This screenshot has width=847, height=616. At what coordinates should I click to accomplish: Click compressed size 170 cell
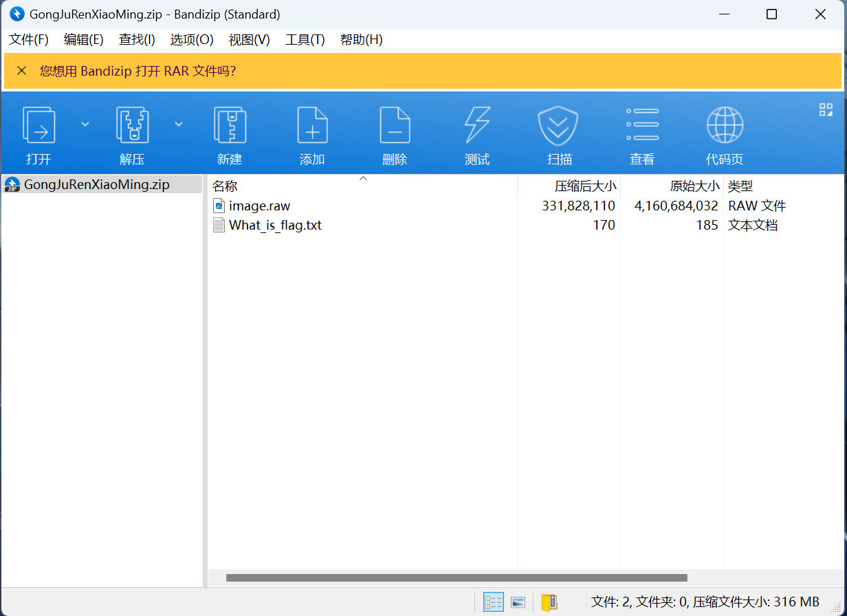(604, 225)
